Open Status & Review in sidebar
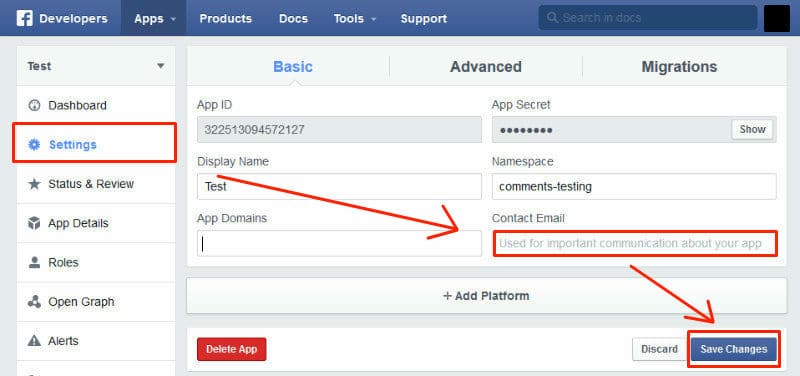The height and width of the screenshot is (376, 800). tap(96, 184)
